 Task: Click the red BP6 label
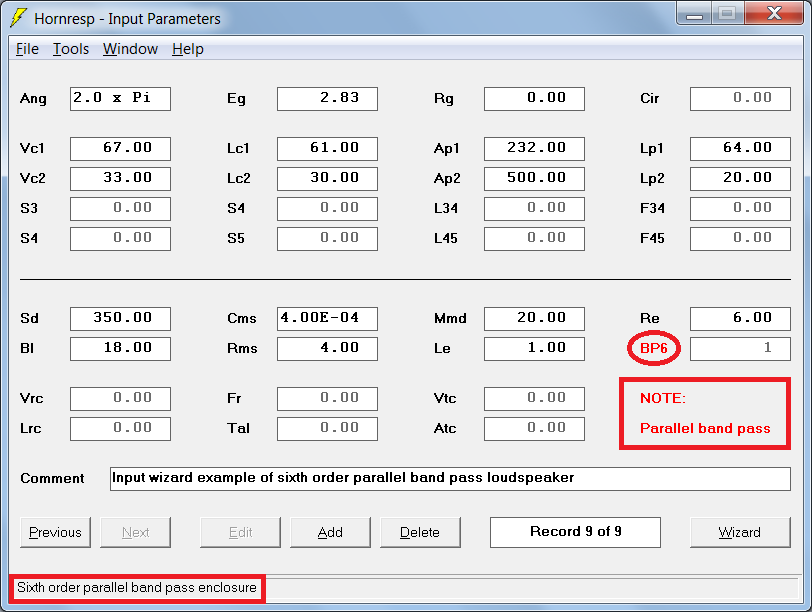654,348
